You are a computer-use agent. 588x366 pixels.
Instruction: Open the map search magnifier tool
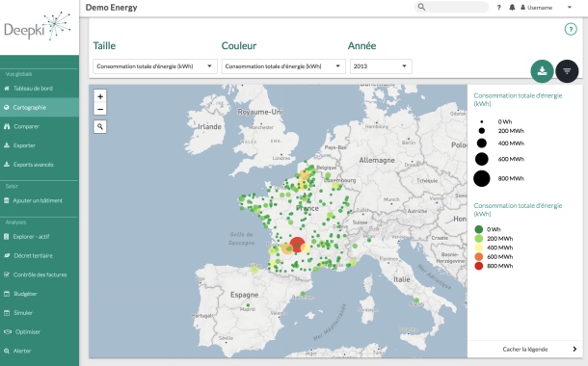[100, 126]
